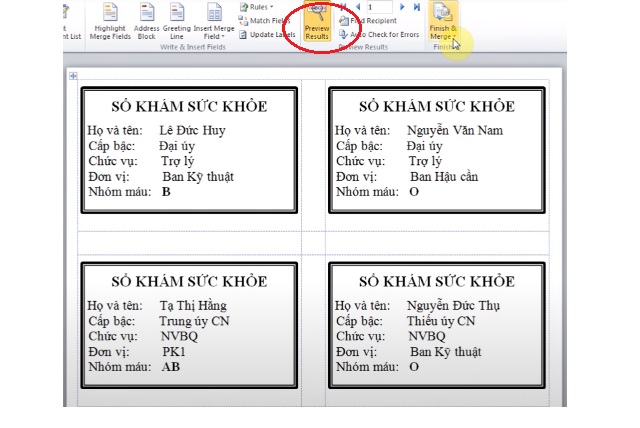Screen dimensions: 640x428
Task: Open the Rules dropdown
Action: click(256, 7)
